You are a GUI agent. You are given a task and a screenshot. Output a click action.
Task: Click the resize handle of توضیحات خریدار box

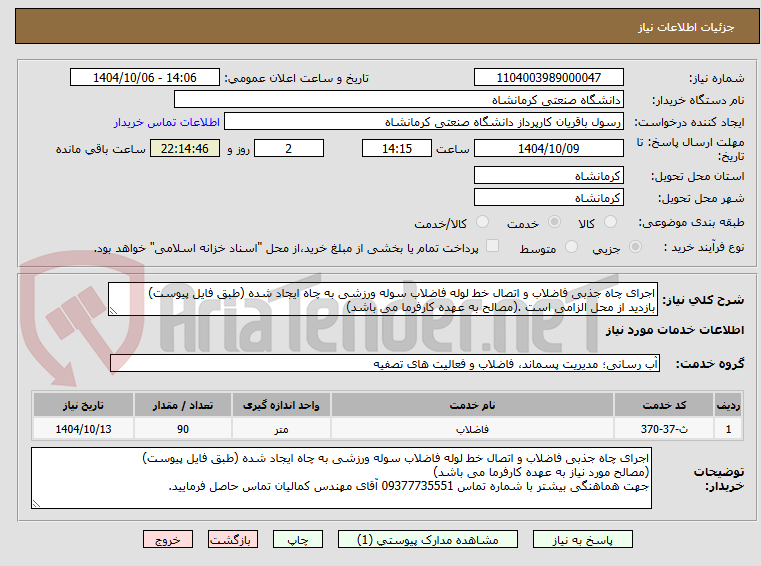[36, 503]
